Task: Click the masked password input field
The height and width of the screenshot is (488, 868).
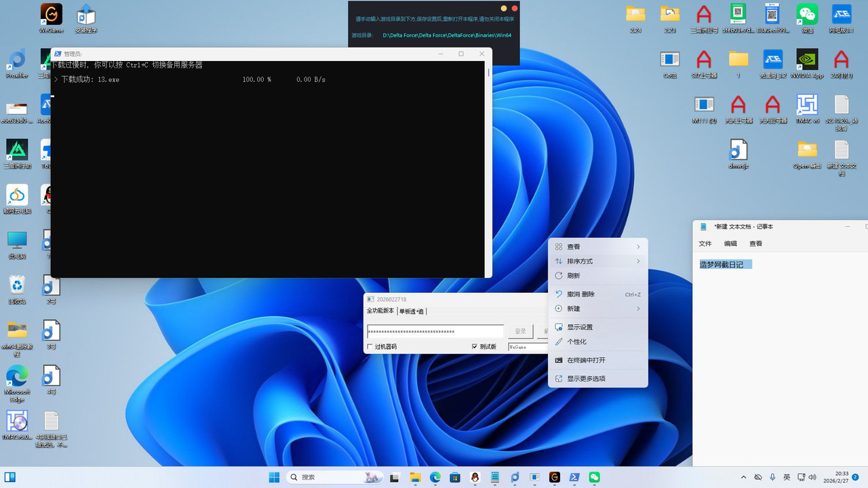Action: [x=435, y=331]
